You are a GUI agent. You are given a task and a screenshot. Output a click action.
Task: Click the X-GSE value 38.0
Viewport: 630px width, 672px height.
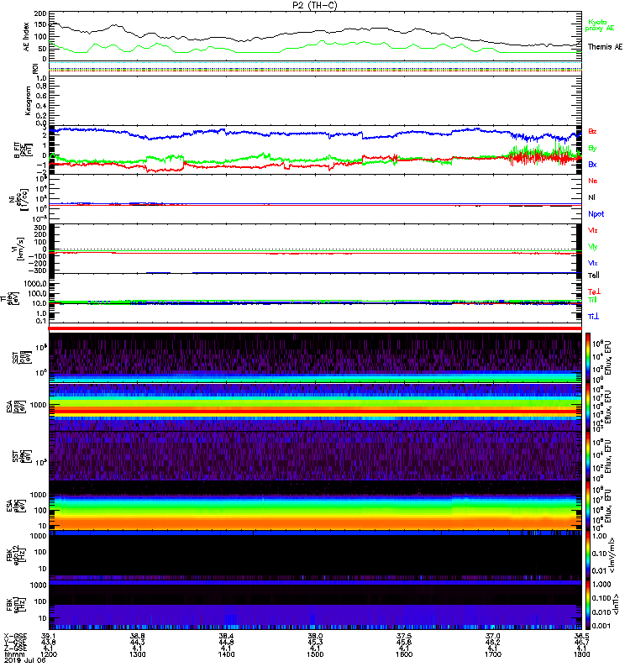pyautogui.click(x=315, y=637)
